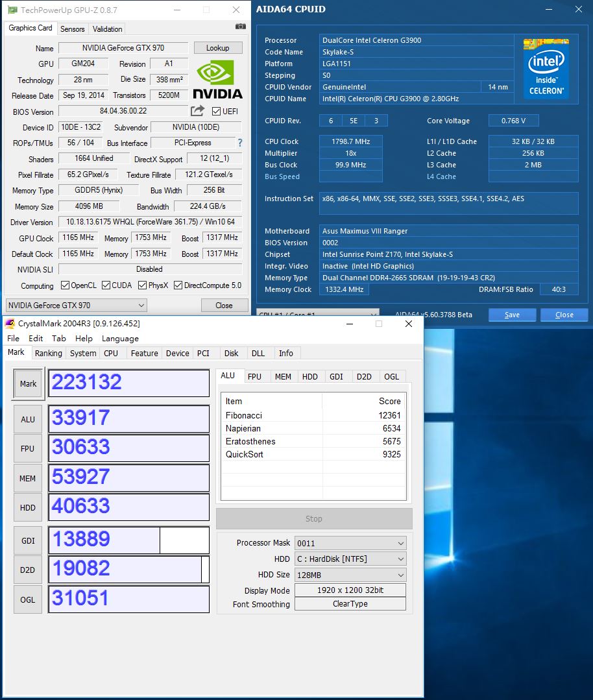593x700 pixels.
Task: Click the Stop button in CrystalMark
Action: pos(314,518)
